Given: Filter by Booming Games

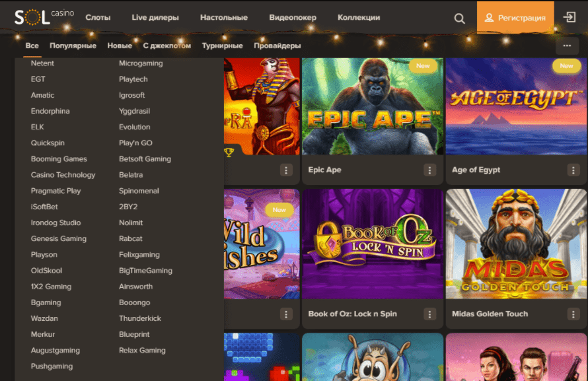Looking at the screenshot, I should [x=59, y=159].
